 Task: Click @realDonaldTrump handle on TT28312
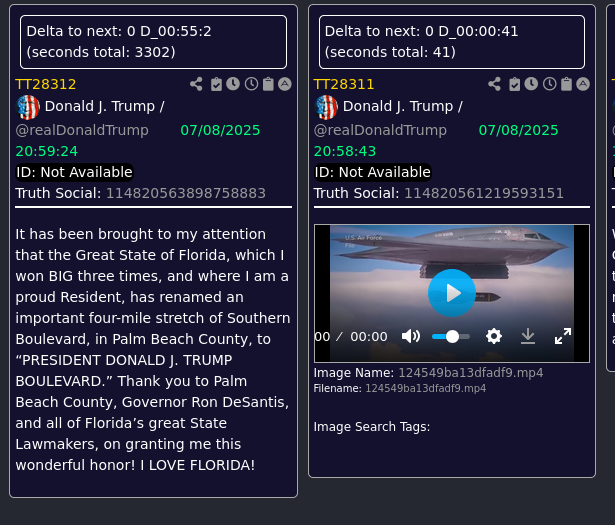82,130
